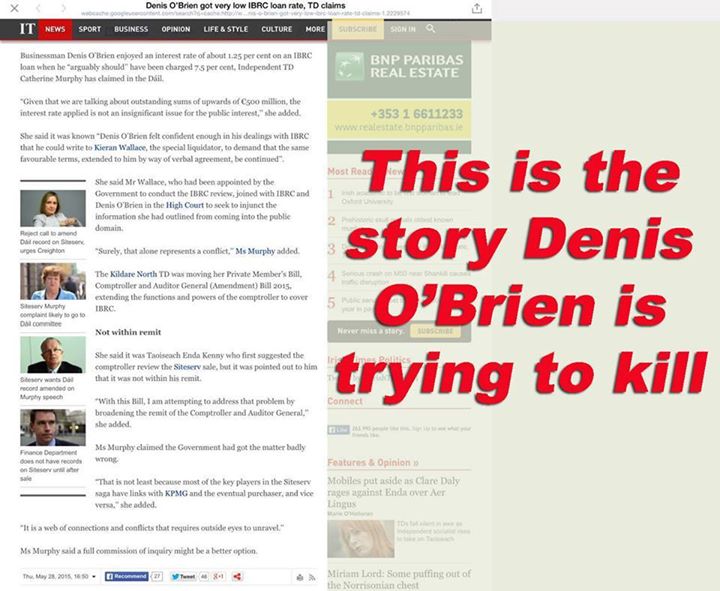The height and width of the screenshot is (591, 720).
Task: Click the red share icon below article
Action: [237, 576]
